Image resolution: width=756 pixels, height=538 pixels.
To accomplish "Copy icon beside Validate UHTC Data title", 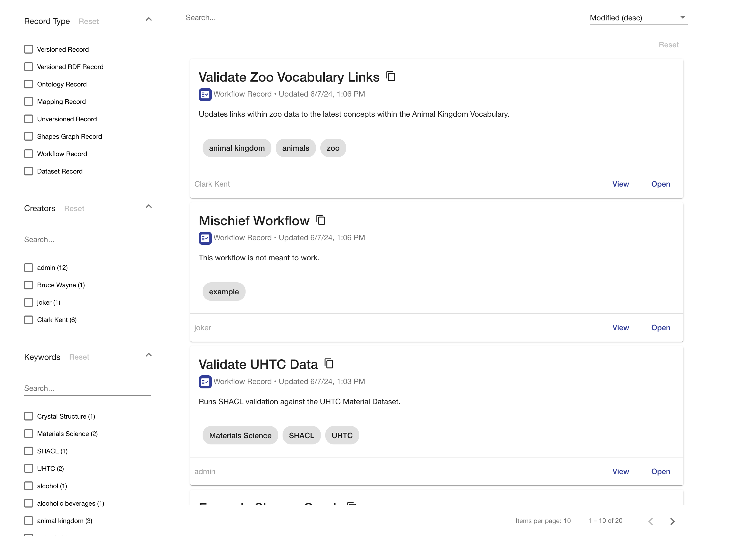I will pos(329,364).
